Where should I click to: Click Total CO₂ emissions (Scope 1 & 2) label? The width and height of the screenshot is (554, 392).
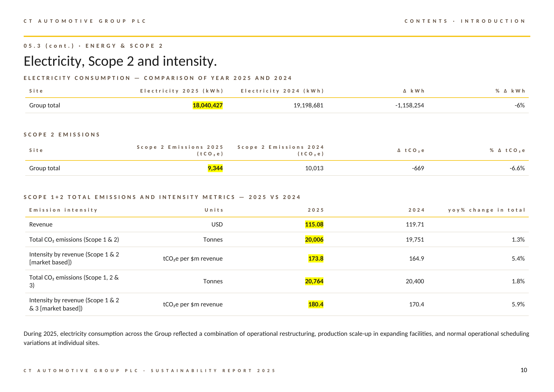(x=74, y=240)
